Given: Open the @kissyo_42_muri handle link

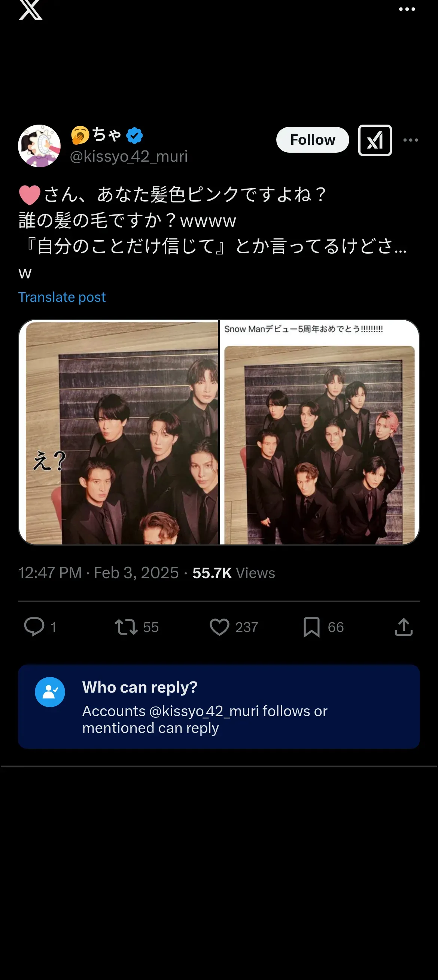Looking at the screenshot, I should [x=129, y=156].
